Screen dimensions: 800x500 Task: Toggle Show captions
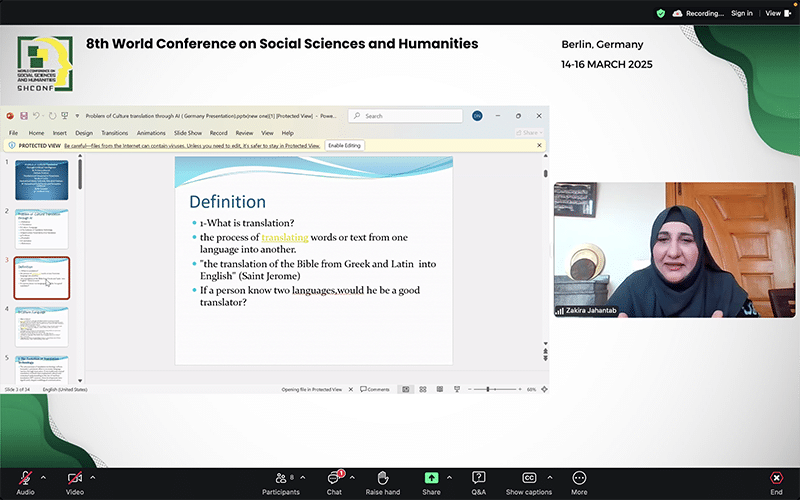(529, 478)
